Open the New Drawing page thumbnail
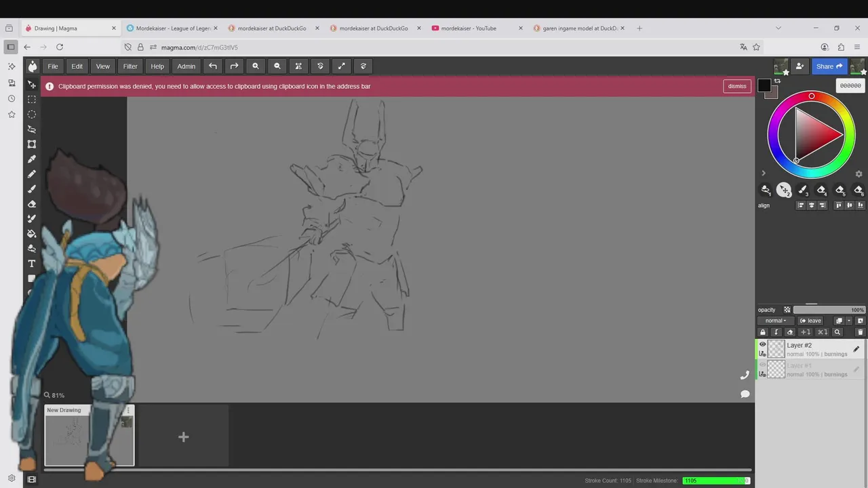 point(90,436)
